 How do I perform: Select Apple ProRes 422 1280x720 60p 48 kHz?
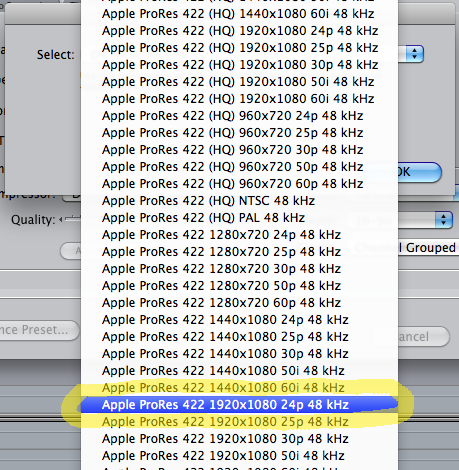239,303
